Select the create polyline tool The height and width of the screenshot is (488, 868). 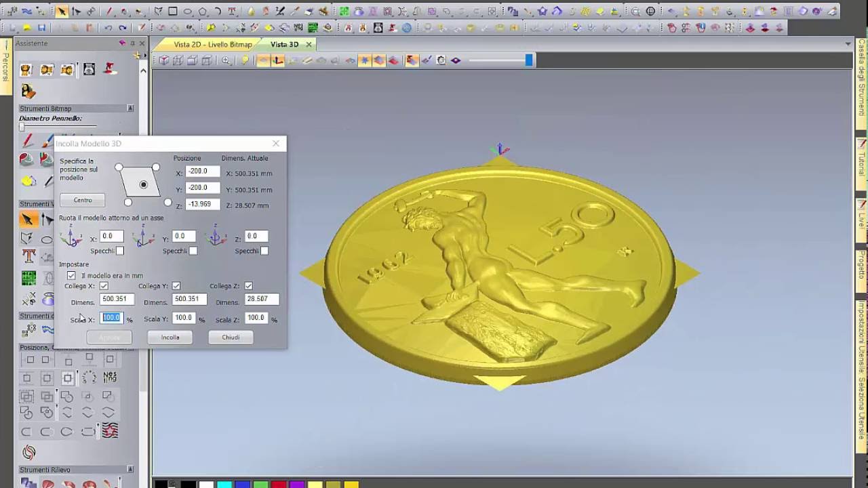pos(158,12)
